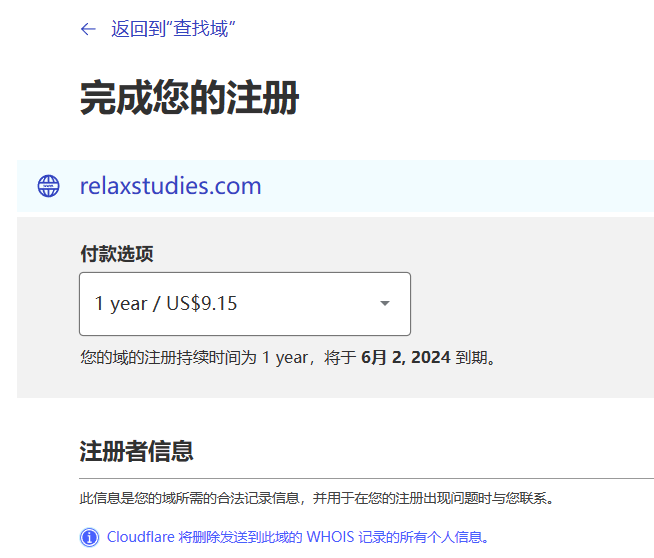This screenshot has height=558, width=654.
Task: Click the Cloudflare WHOIS notice text
Action: pyautogui.click(x=298, y=537)
